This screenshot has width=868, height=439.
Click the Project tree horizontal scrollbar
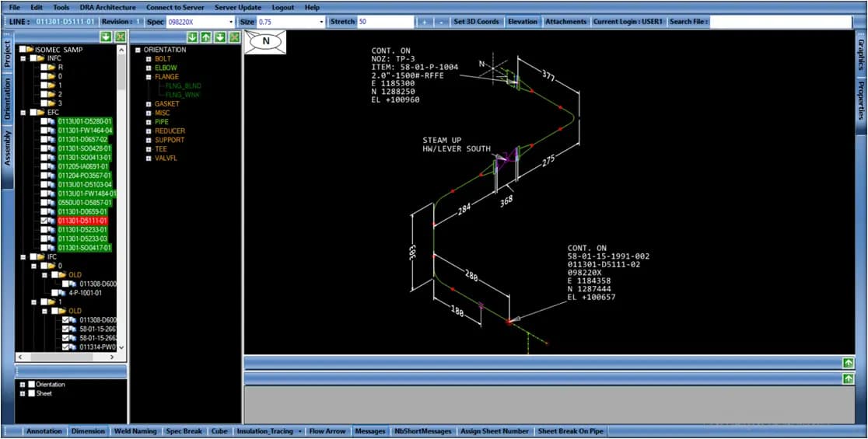pos(66,356)
